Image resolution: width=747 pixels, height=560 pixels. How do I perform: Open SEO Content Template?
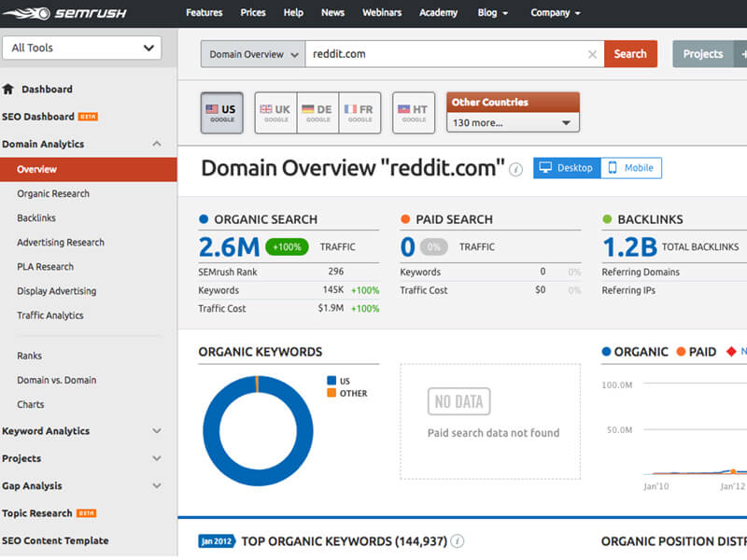click(55, 541)
